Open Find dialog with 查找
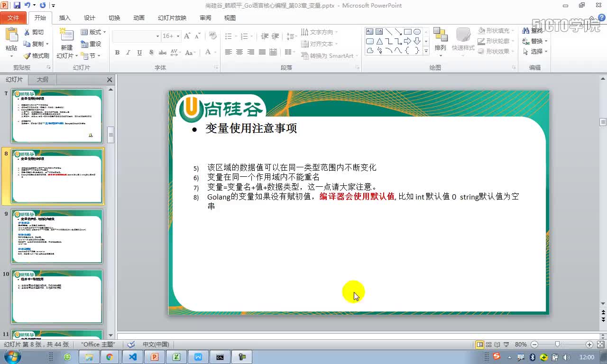The width and height of the screenshot is (607, 364). (533, 30)
